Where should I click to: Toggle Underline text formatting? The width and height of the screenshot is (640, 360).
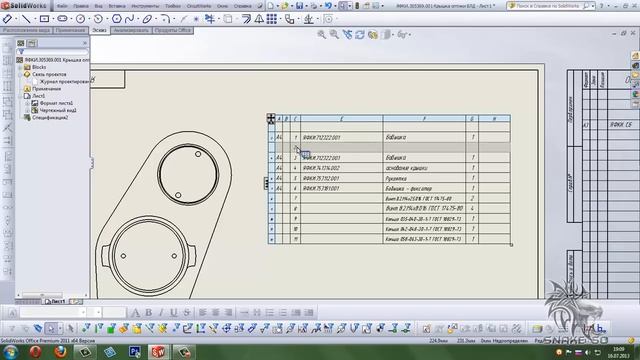pos(174,313)
